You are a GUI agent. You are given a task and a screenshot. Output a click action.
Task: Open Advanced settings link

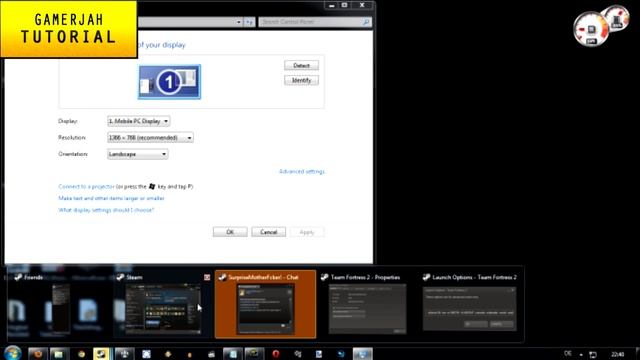(x=302, y=171)
